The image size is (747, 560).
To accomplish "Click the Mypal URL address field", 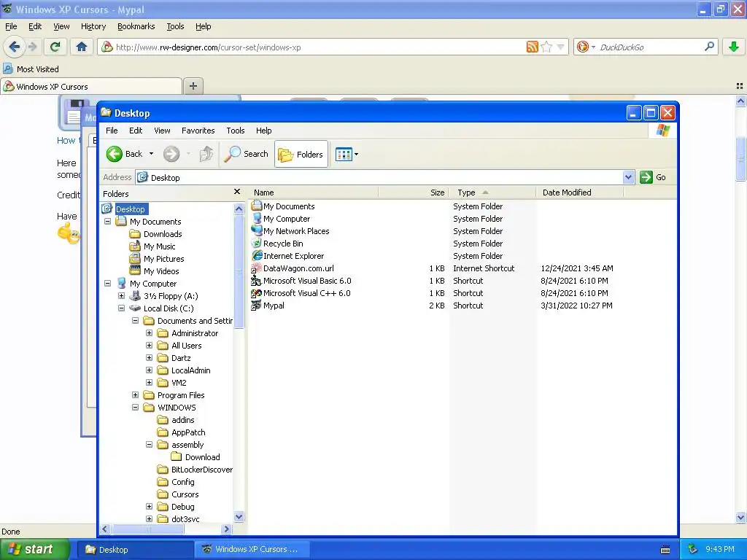I will 320,47.
